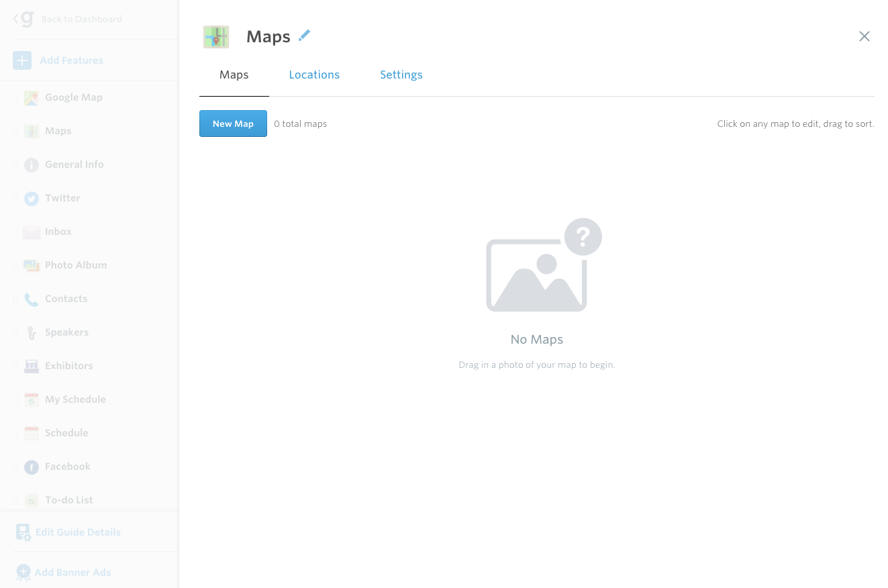
Task: Open Add Features link in sidebar
Action: [x=71, y=60]
